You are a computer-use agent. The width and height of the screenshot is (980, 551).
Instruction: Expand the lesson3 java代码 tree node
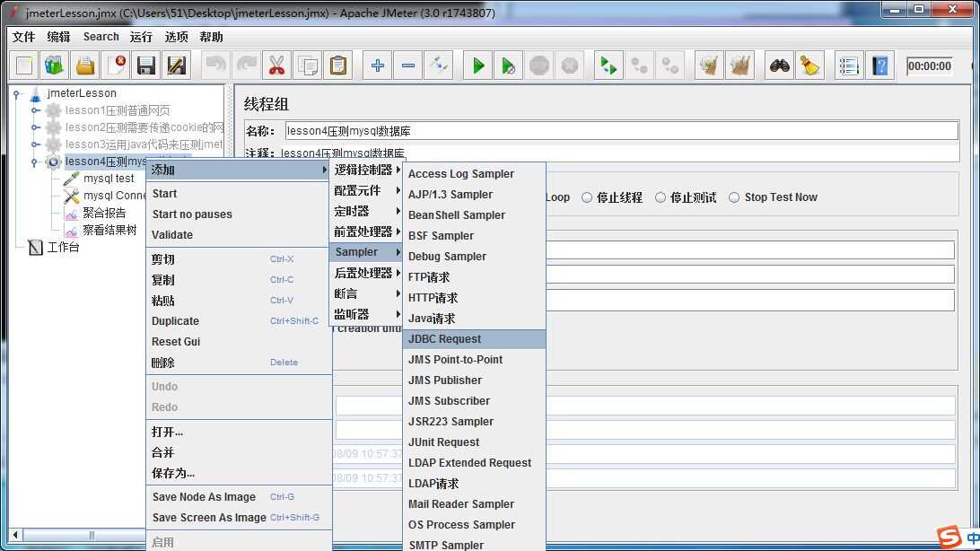click(x=36, y=144)
